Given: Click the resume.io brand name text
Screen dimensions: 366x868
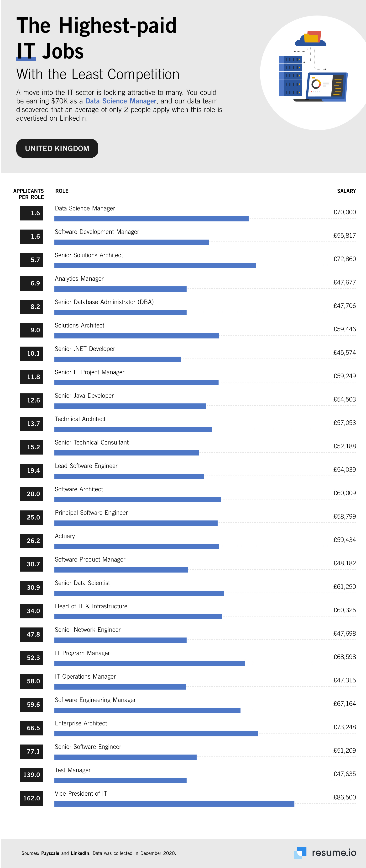Looking at the screenshot, I should point(334,852).
